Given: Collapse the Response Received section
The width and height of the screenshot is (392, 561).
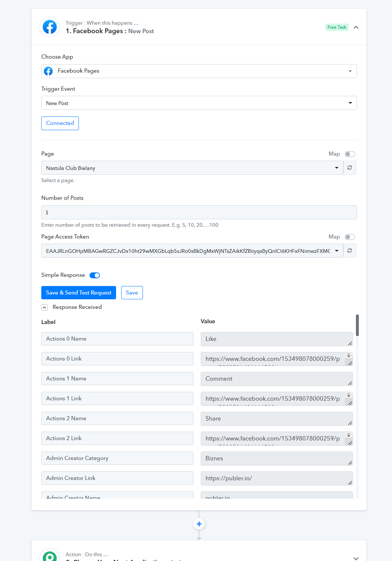Looking at the screenshot, I should (45, 307).
